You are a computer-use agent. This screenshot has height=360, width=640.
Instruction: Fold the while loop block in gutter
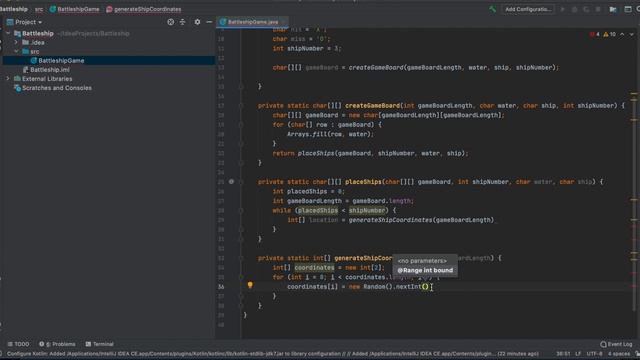pyautogui.click(x=241, y=211)
